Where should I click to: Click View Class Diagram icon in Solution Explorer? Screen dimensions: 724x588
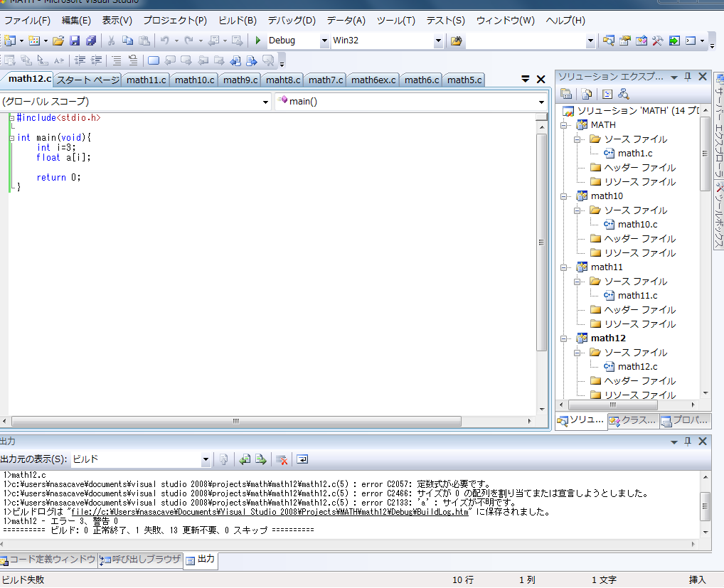coord(624,94)
